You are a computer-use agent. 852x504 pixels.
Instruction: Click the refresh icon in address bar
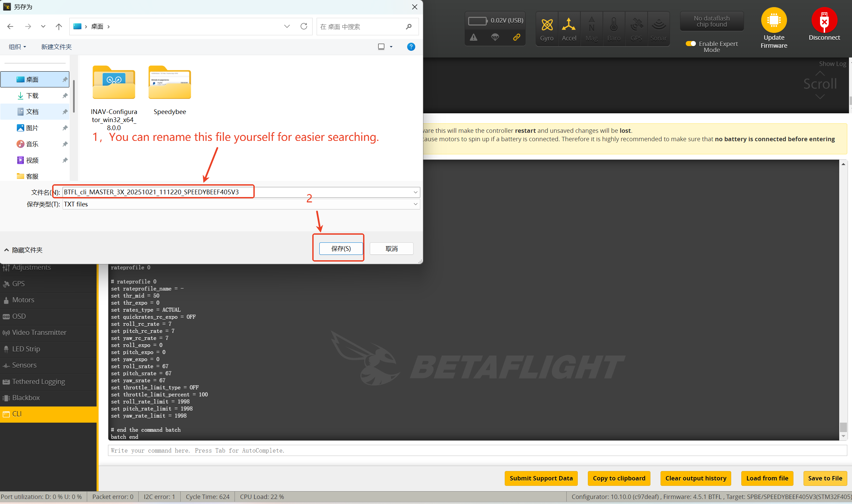[x=304, y=26]
